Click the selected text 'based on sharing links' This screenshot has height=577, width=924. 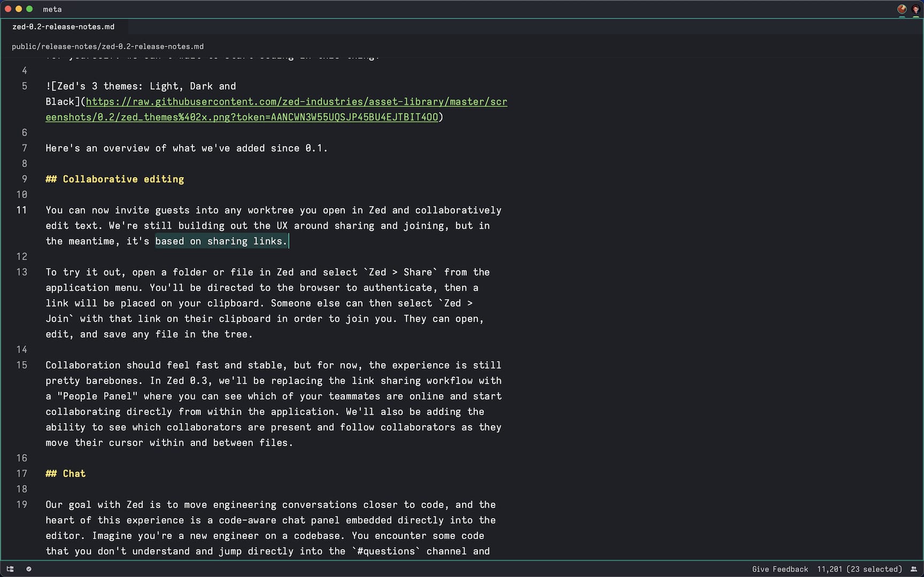pos(221,241)
